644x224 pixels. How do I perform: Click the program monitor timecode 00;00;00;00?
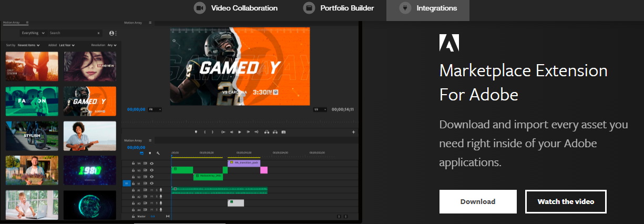click(136, 109)
